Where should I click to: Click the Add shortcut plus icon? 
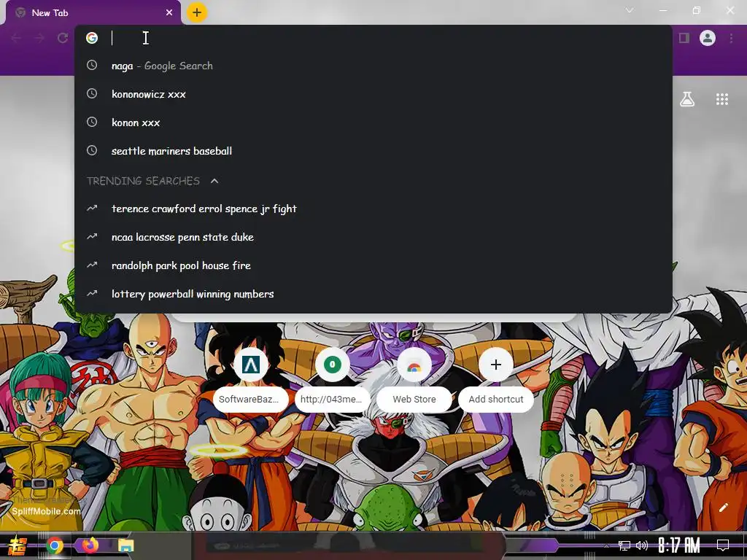496,365
